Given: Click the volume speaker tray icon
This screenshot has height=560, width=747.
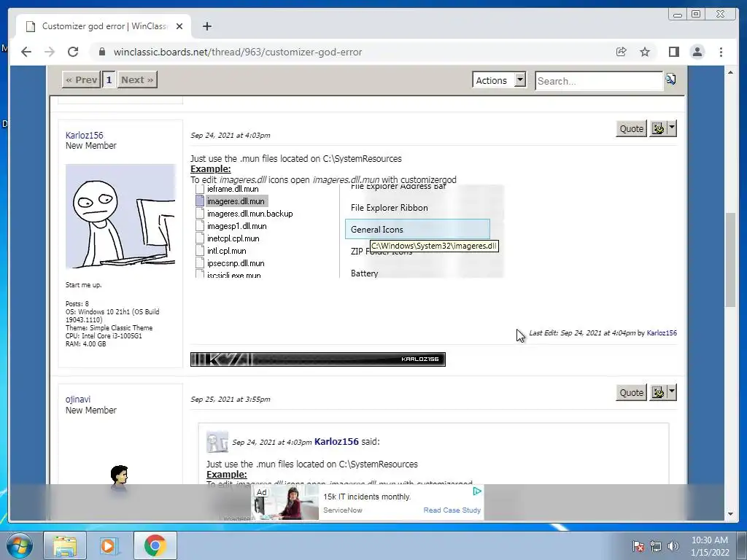Looking at the screenshot, I should 673,546.
